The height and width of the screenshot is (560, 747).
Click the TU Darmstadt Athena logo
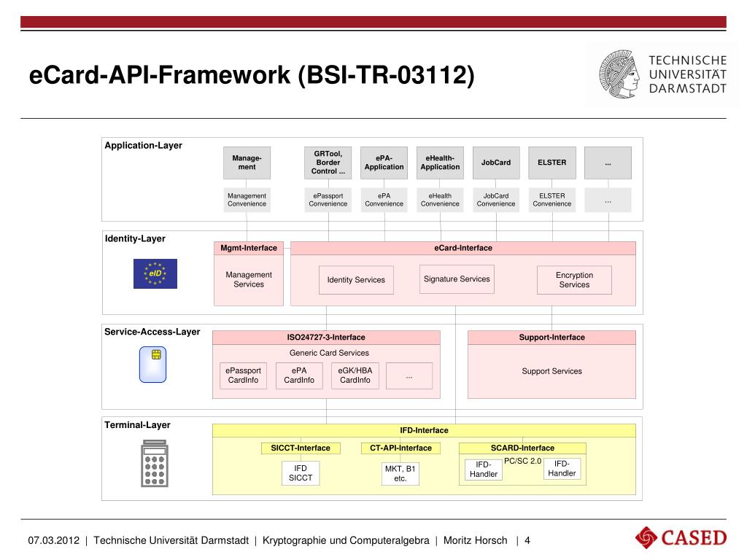(619, 74)
